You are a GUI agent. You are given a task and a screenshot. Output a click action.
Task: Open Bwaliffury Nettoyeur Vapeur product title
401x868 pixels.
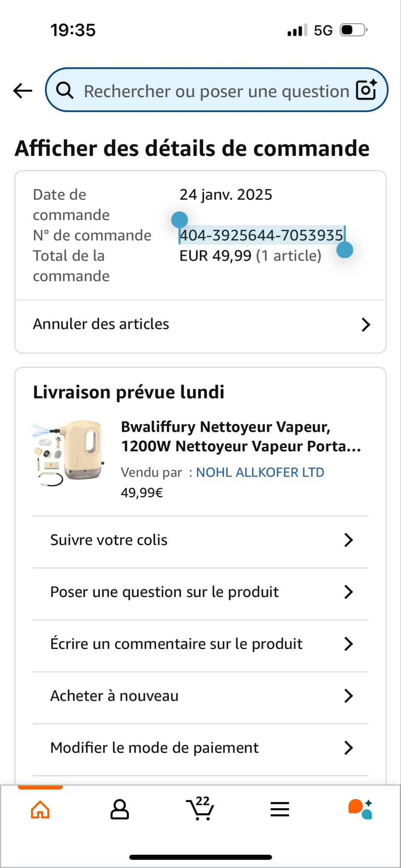241,436
